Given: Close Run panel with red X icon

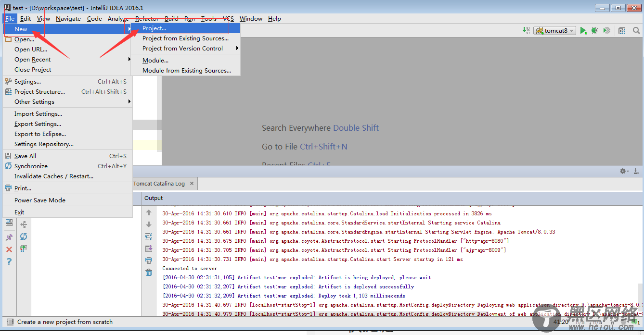Looking at the screenshot, I should pyautogui.click(x=9, y=249).
